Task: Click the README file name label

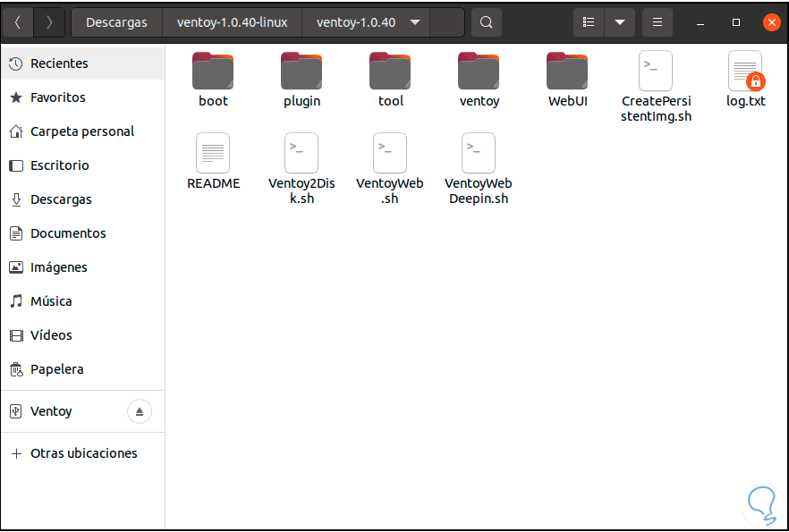Action: (x=213, y=183)
